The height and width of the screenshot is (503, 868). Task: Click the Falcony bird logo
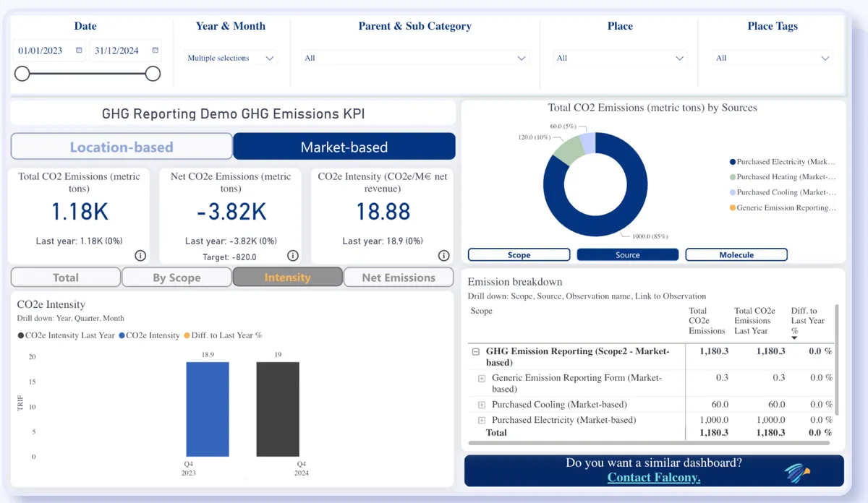[x=797, y=471]
